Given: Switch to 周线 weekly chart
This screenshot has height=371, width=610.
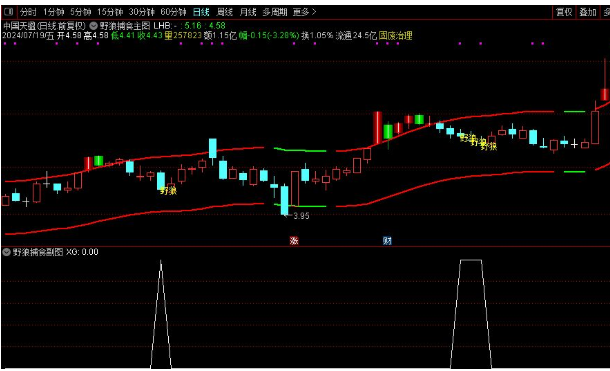Looking at the screenshot, I should click(224, 12).
